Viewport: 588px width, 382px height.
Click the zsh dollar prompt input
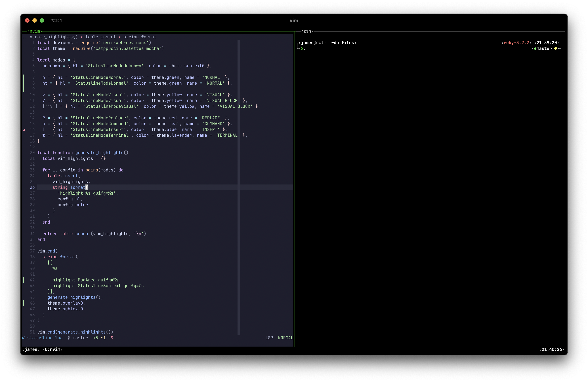(x=302, y=49)
